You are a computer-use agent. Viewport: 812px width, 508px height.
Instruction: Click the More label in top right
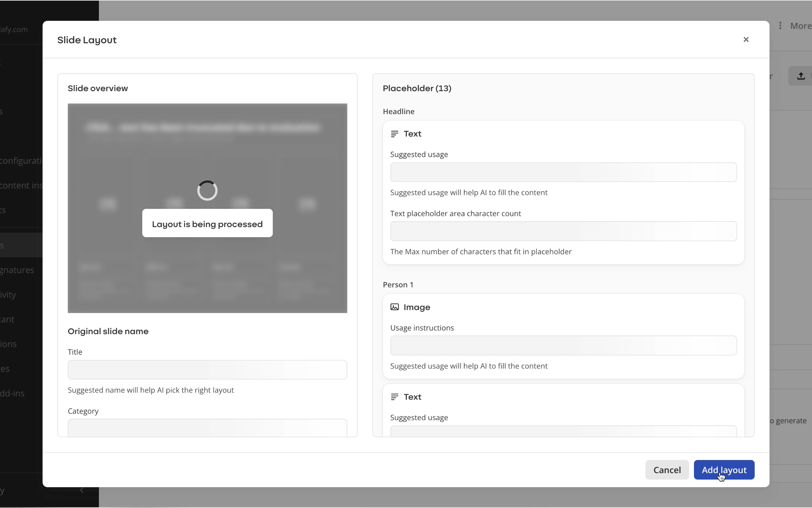(x=801, y=26)
